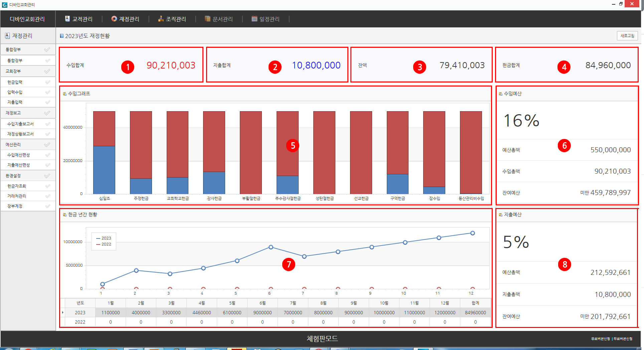Click the 조직관리 icon in top menu
The width and height of the screenshot is (644, 350).
(161, 19)
